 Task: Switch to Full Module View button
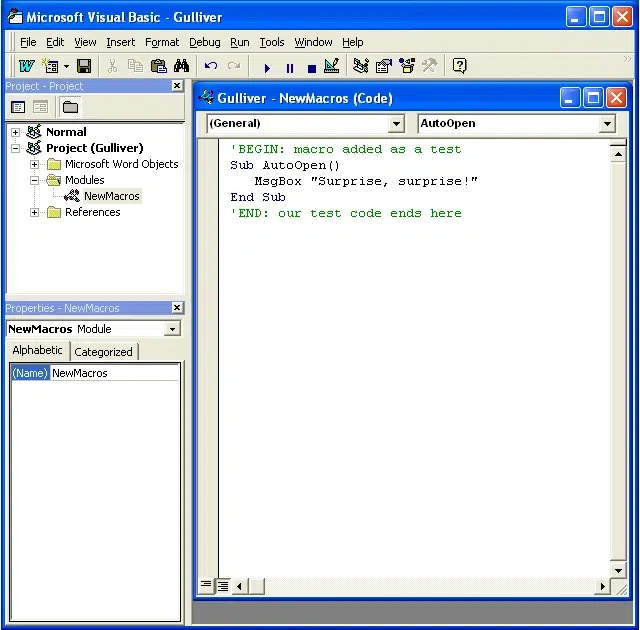(222, 586)
